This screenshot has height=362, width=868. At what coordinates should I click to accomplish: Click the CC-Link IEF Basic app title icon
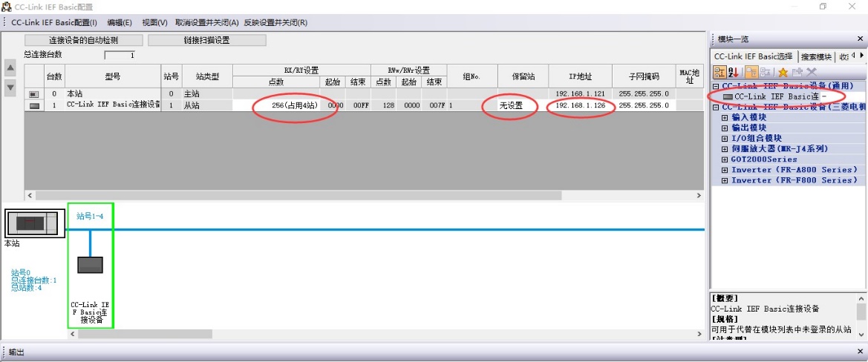coord(7,7)
